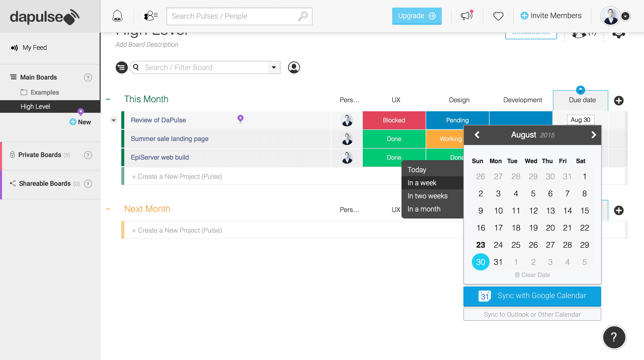Open Private Boards help icon
The width and height of the screenshot is (644, 360).
click(88, 155)
